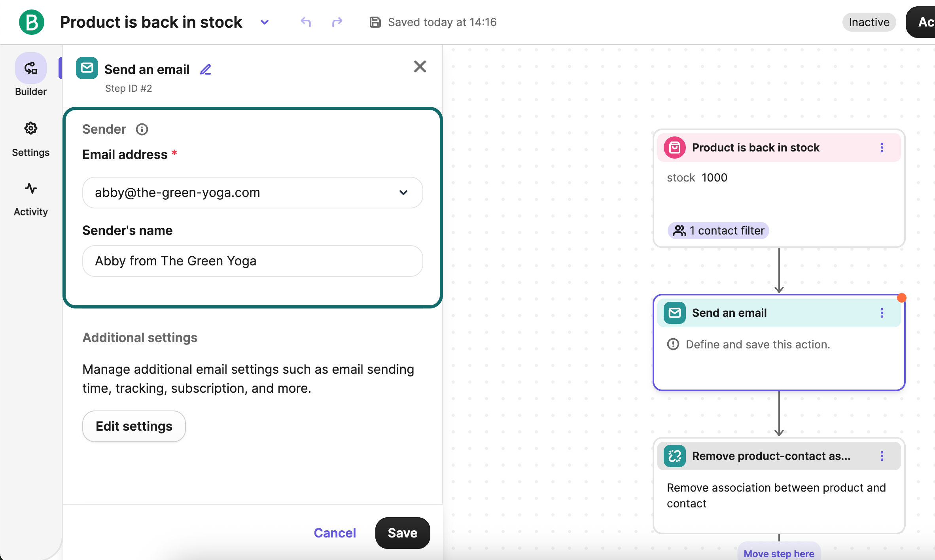This screenshot has width=935, height=560.
Task: Open three-dot menu on Remove product-contact node
Action: click(882, 456)
